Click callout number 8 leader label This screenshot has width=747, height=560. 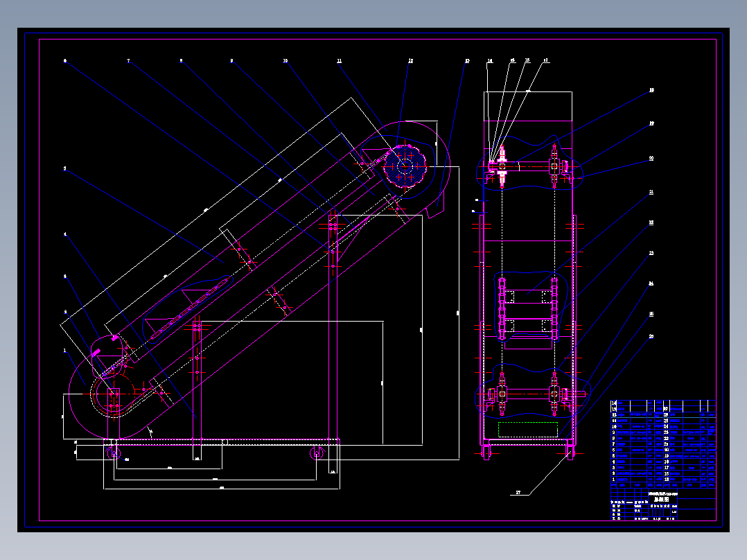coord(181,60)
